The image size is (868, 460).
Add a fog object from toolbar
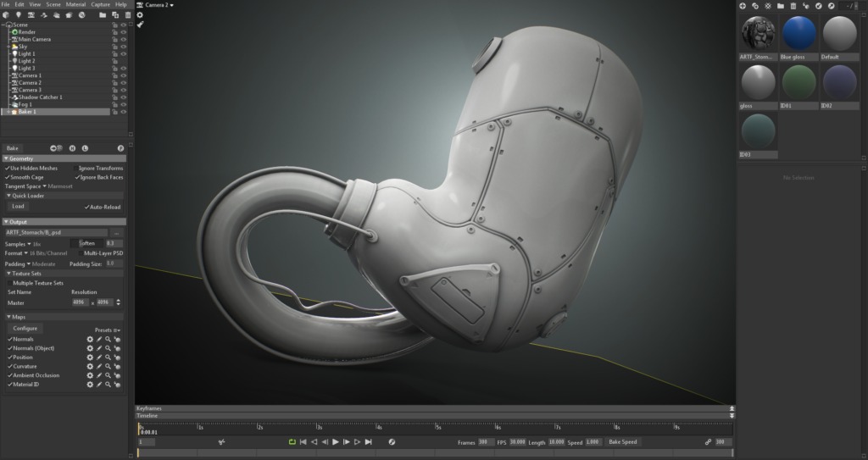pyautogui.click(x=57, y=15)
